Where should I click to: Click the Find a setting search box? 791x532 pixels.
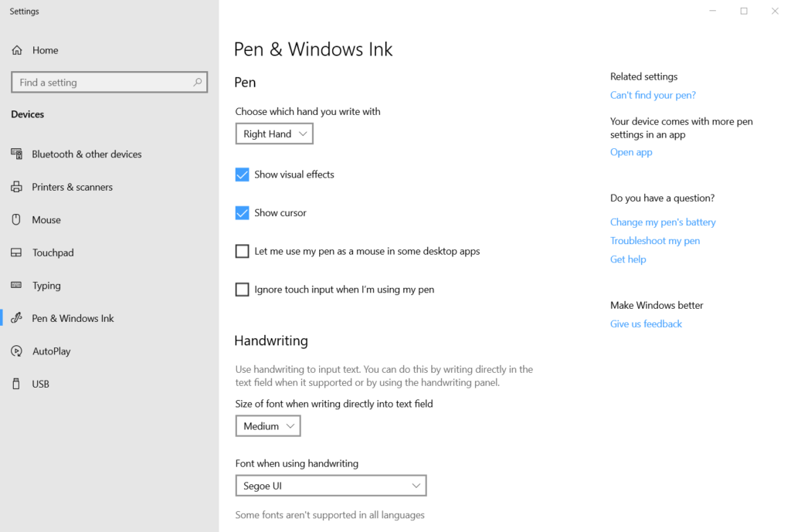(x=110, y=82)
